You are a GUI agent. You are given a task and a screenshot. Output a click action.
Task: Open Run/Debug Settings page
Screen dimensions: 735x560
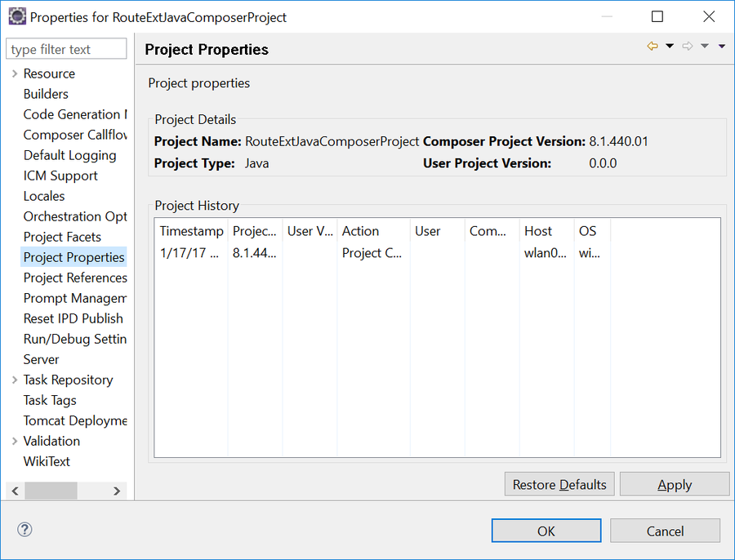click(x=75, y=339)
